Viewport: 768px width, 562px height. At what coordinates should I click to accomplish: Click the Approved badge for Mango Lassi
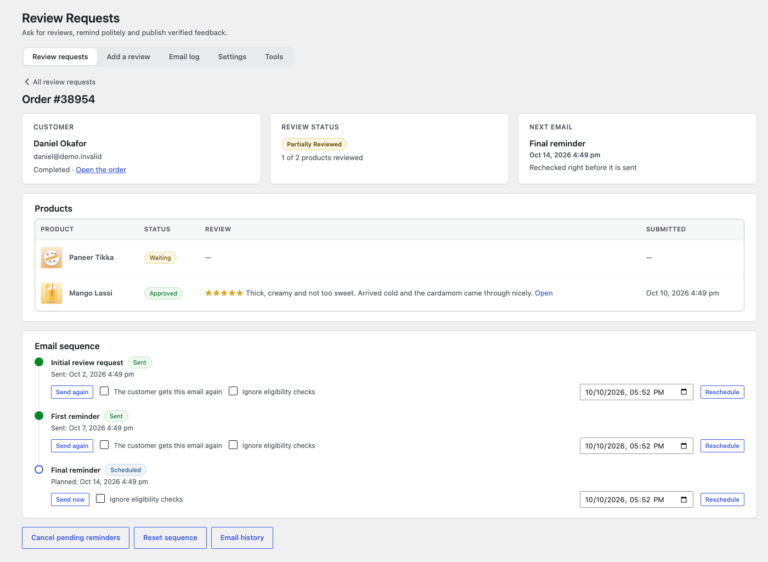pyautogui.click(x=163, y=293)
